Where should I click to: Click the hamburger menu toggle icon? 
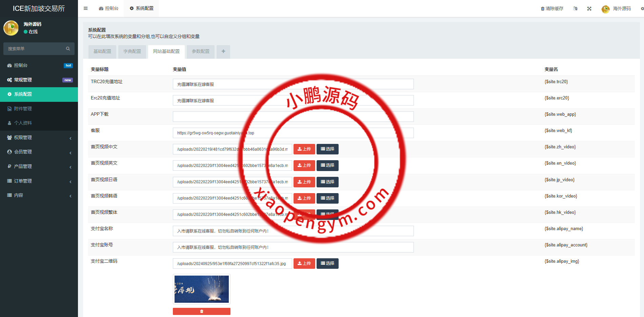click(86, 8)
